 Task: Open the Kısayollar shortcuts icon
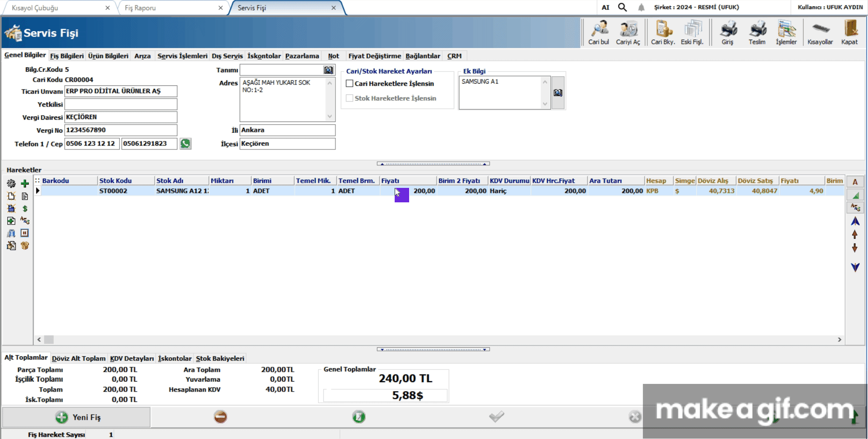(820, 32)
